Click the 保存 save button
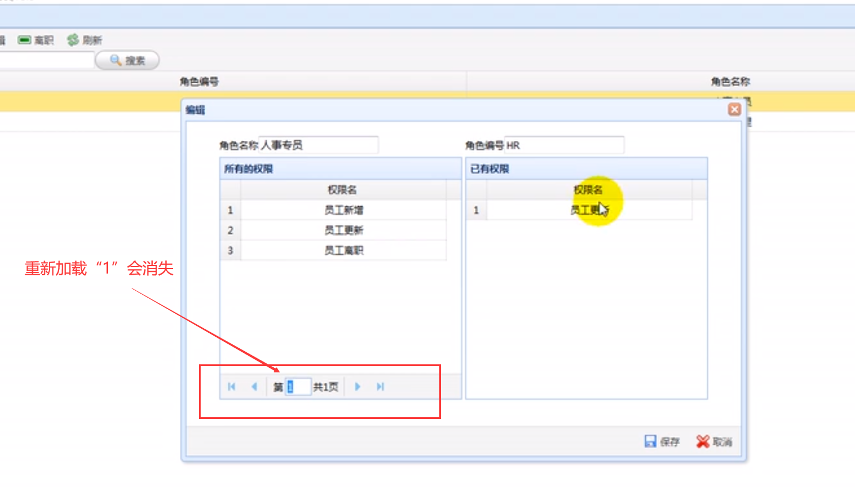The width and height of the screenshot is (855, 504). (662, 441)
